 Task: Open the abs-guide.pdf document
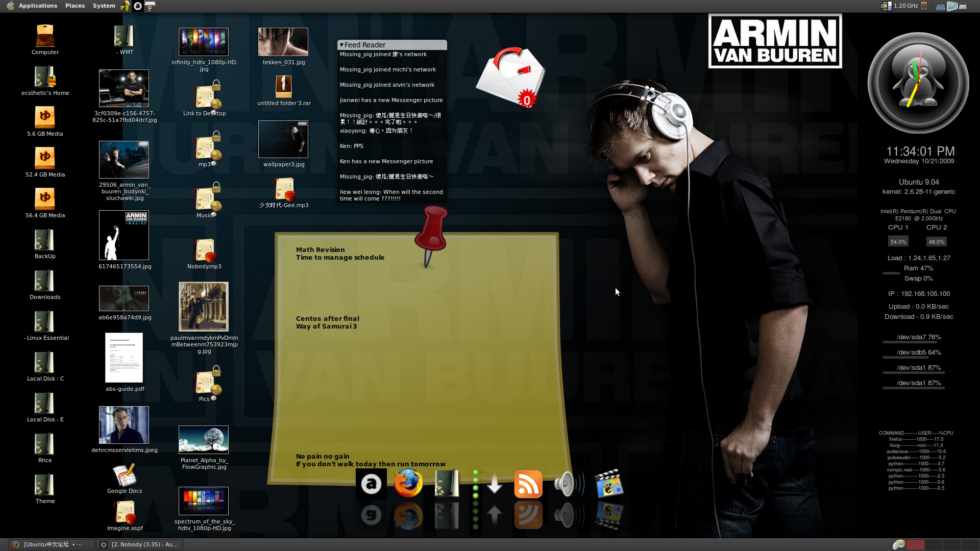(124, 358)
